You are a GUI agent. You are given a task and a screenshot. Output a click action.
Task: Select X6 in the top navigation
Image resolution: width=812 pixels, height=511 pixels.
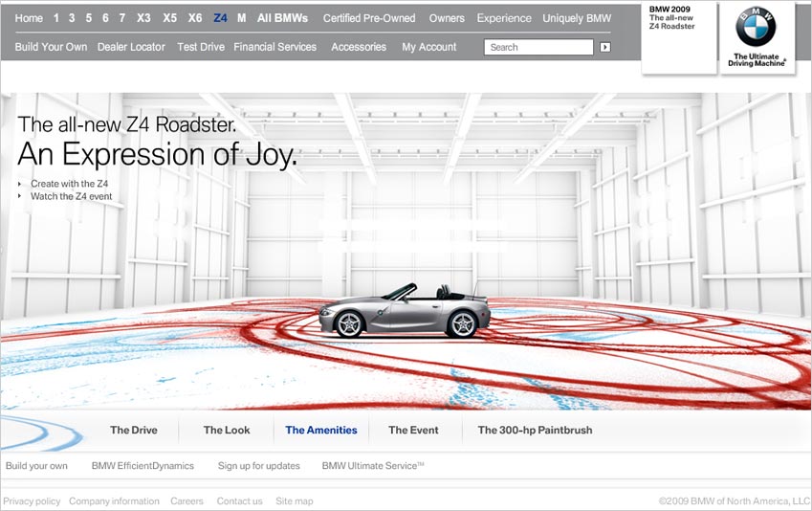195,18
